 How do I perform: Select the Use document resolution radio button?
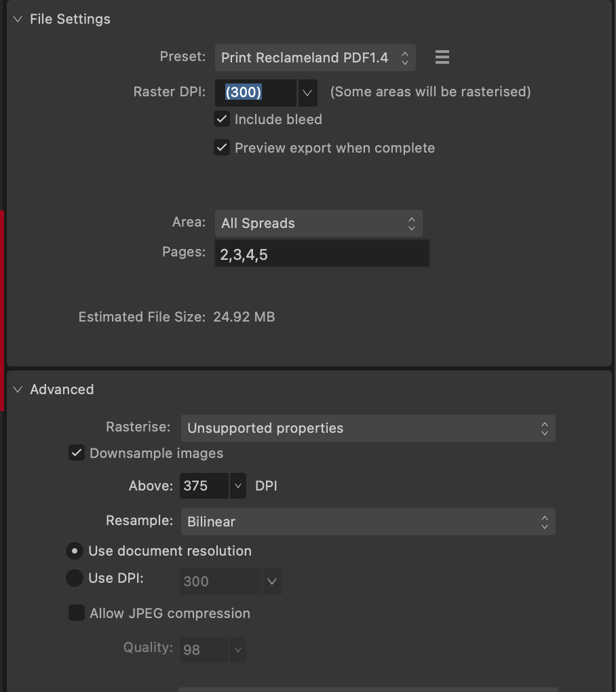point(75,551)
